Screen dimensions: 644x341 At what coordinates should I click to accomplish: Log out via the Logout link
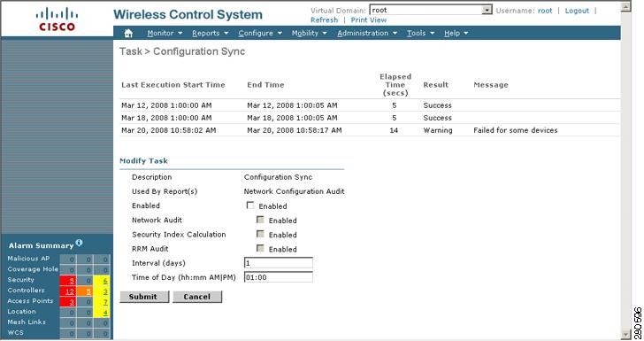pyautogui.click(x=577, y=11)
